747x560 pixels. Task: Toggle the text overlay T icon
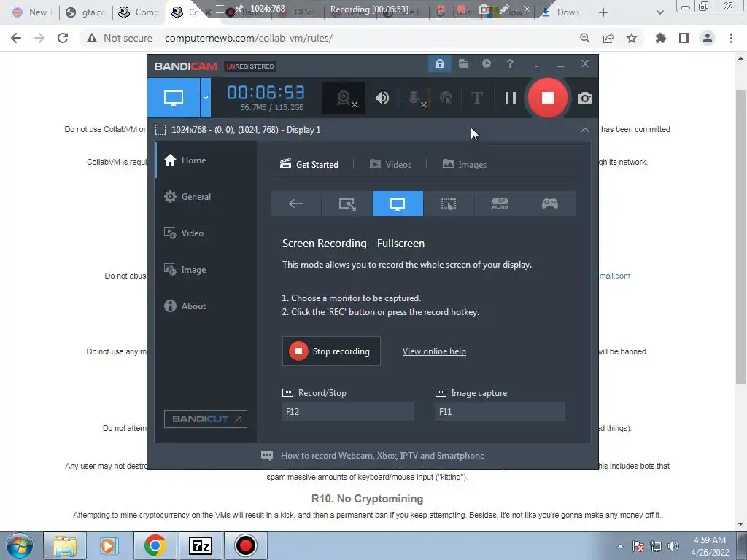click(476, 98)
